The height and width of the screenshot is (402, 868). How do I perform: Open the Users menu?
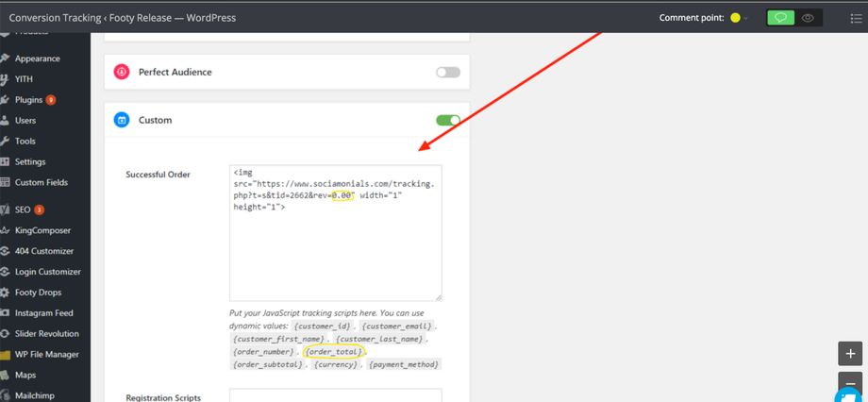(x=25, y=120)
